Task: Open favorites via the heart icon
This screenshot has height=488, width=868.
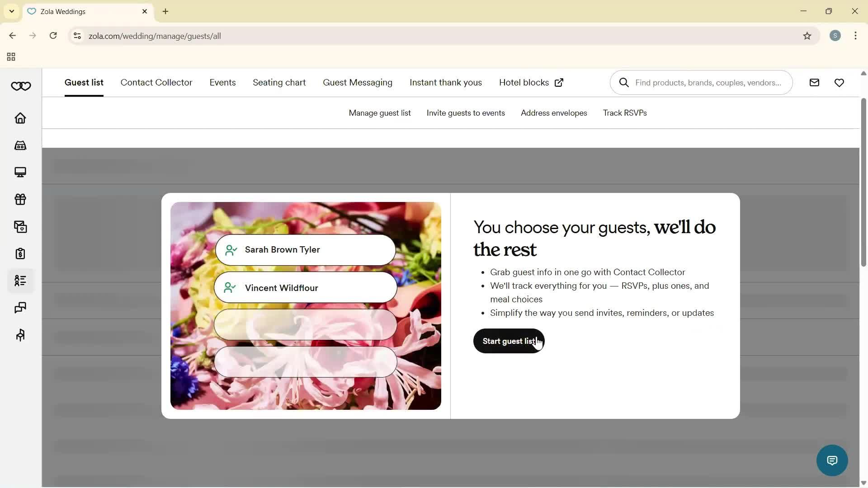Action: coord(840,82)
